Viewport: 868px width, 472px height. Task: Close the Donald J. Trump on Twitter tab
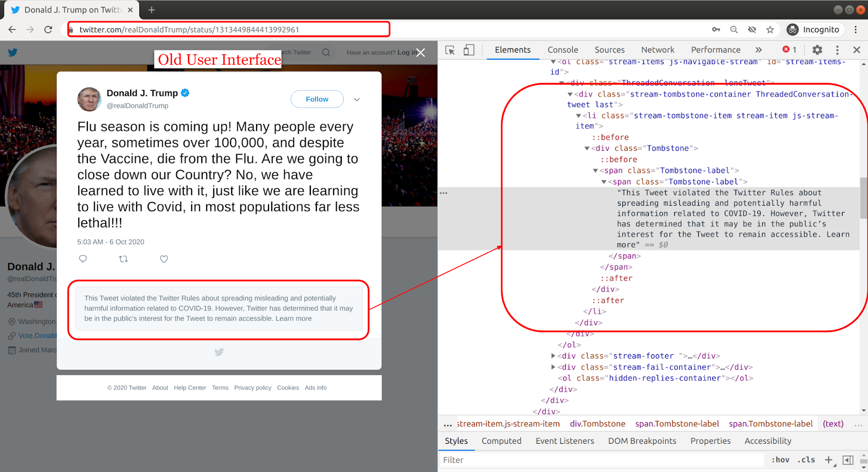click(130, 10)
